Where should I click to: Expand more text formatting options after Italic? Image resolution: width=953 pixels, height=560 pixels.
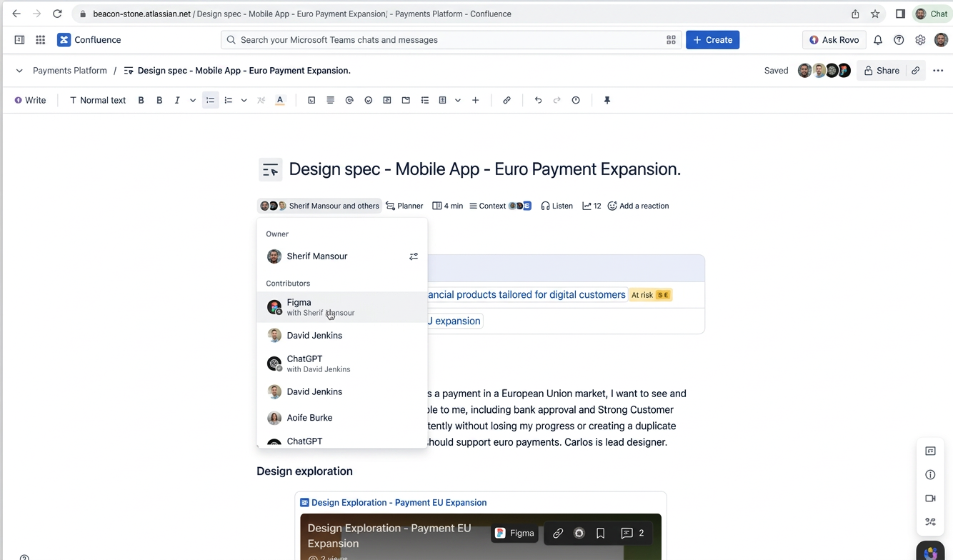(x=193, y=101)
